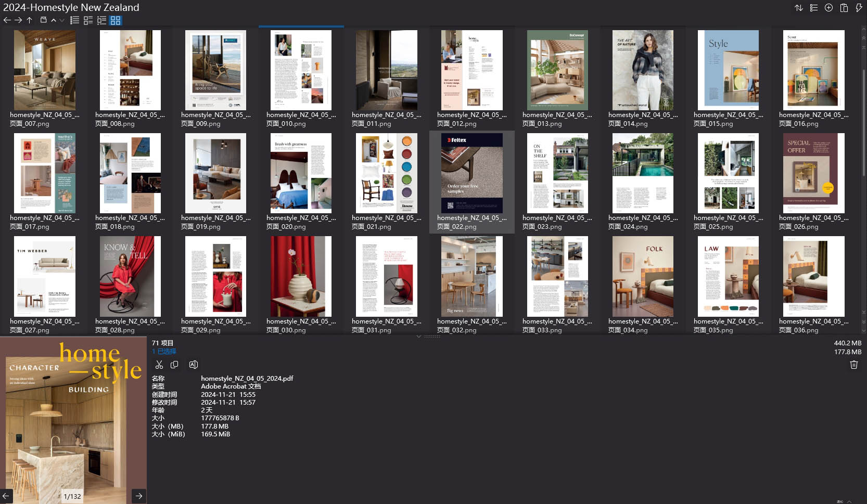867x504 pixels.
Task: Open the lightning quick actions
Action: [x=859, y=8]
